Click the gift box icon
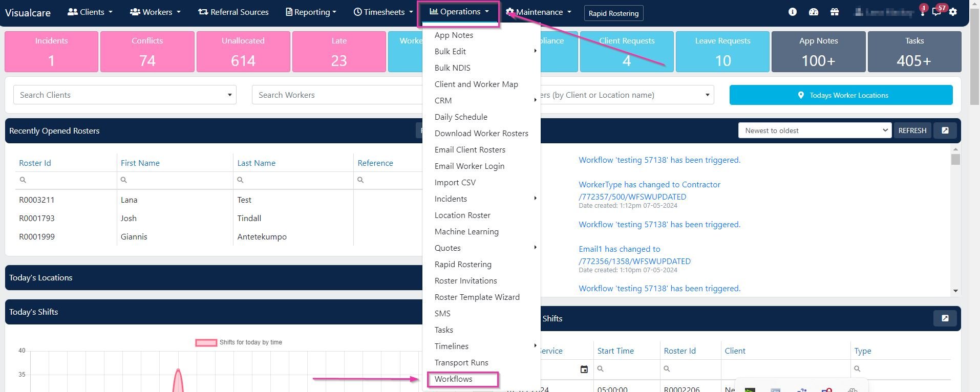 click(x=835, y=12)
